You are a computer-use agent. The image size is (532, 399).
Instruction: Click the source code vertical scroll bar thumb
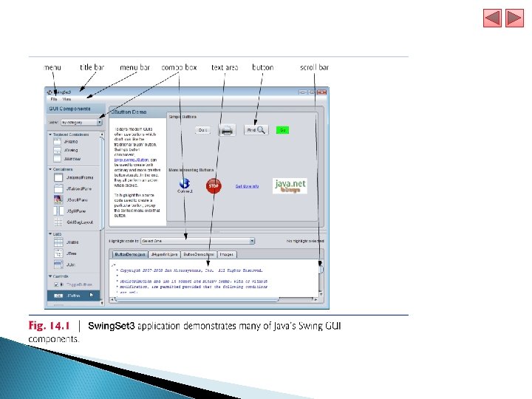point(321,269)
